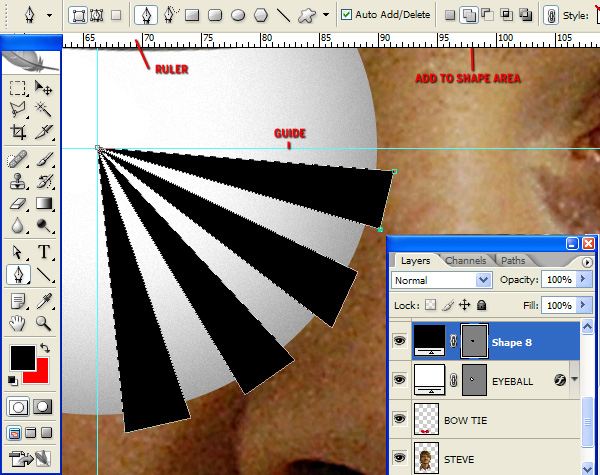Select the Healing Brush tool
Screen dimensions: 600x475
point(18,159)
